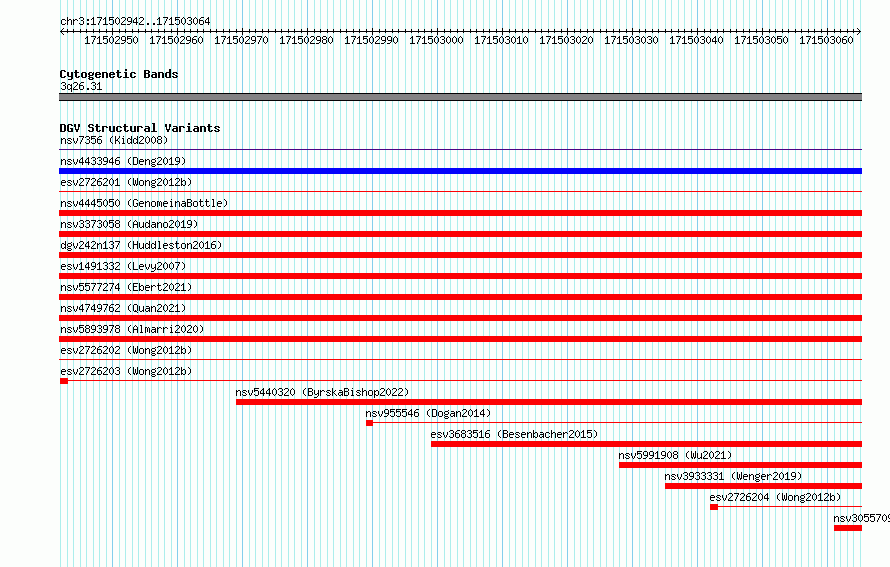Image resolution: width=890 pixels, height=567 pixels.
Task: Click the red nsv4445050 (GenomeinaBottle) bar
Action: click(x=460, y=213)
